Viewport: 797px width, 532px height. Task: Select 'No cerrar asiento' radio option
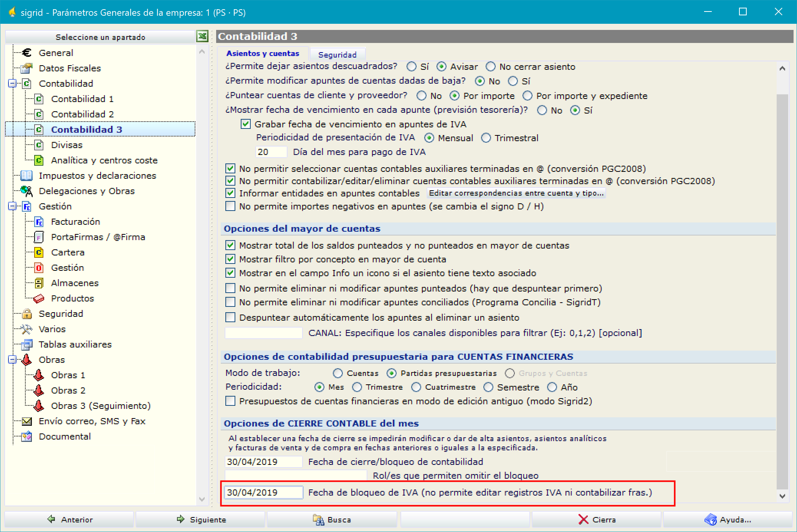tap(491, 67)
